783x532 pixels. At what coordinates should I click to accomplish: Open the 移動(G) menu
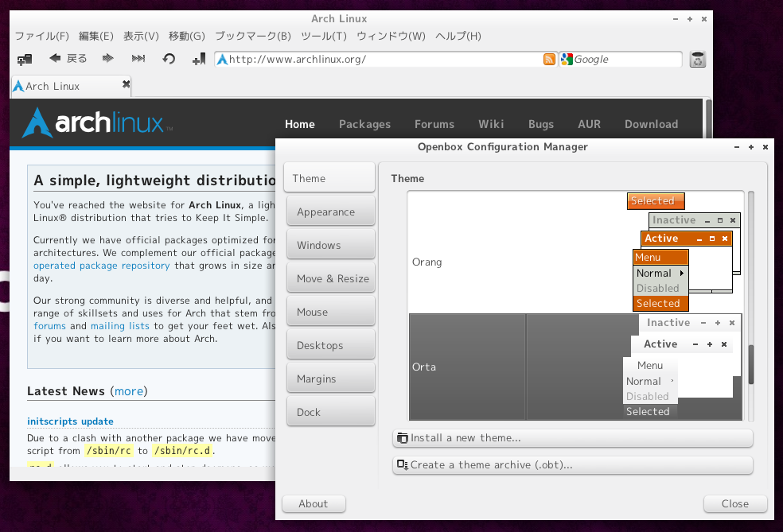click(187, 36)
